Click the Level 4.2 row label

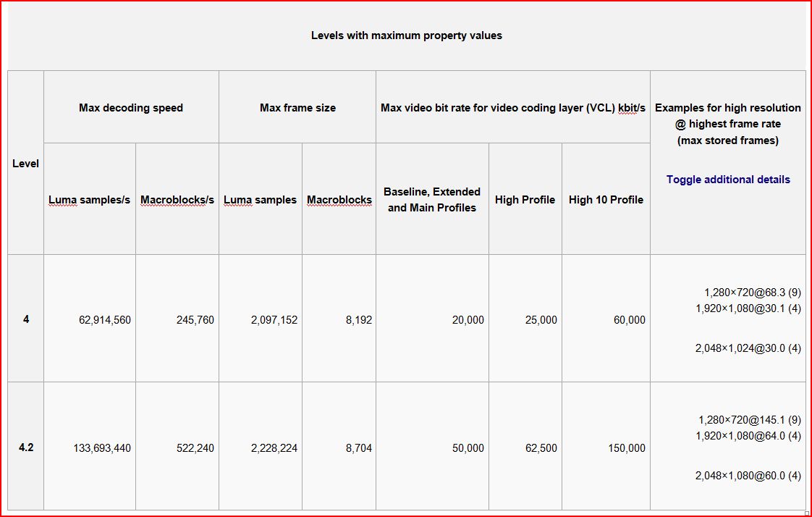click(26, 447)
